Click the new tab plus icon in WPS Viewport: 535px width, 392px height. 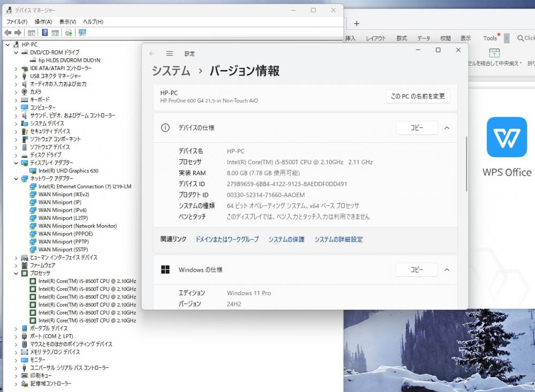click(x=357, y=24)
